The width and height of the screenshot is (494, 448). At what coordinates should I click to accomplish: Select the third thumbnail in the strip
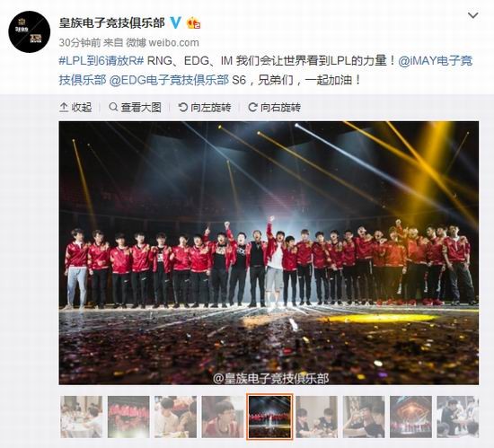point(175,417)
